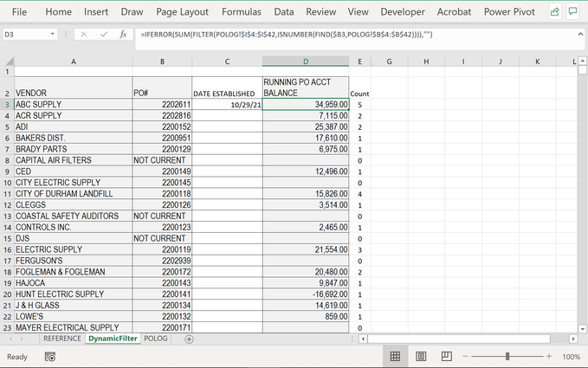Click the VENDOR header cell
The image size is (588, 368).
click(x=73, y=87)
